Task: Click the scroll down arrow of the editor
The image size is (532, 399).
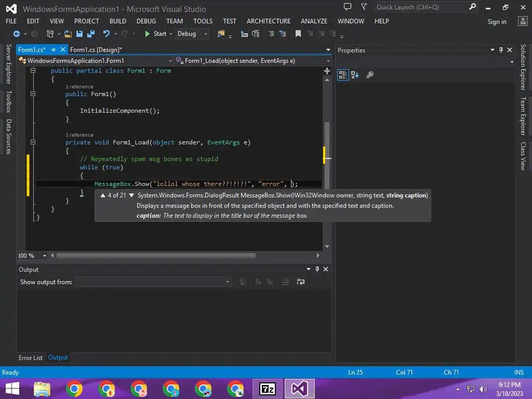Action: [x=327, y=246]
